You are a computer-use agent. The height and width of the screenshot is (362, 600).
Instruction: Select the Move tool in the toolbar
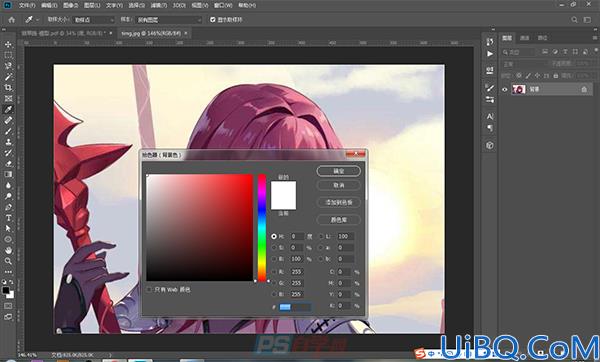coord(8,44)
